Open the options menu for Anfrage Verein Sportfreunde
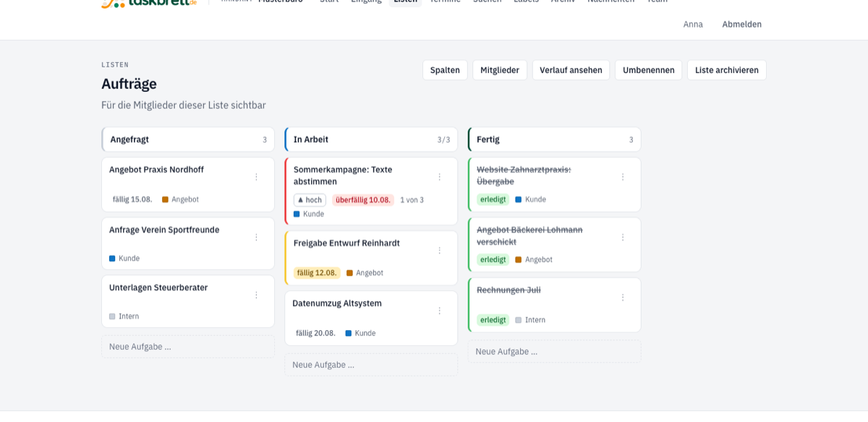Screen dimensions: 868x422 click(256, 237)
